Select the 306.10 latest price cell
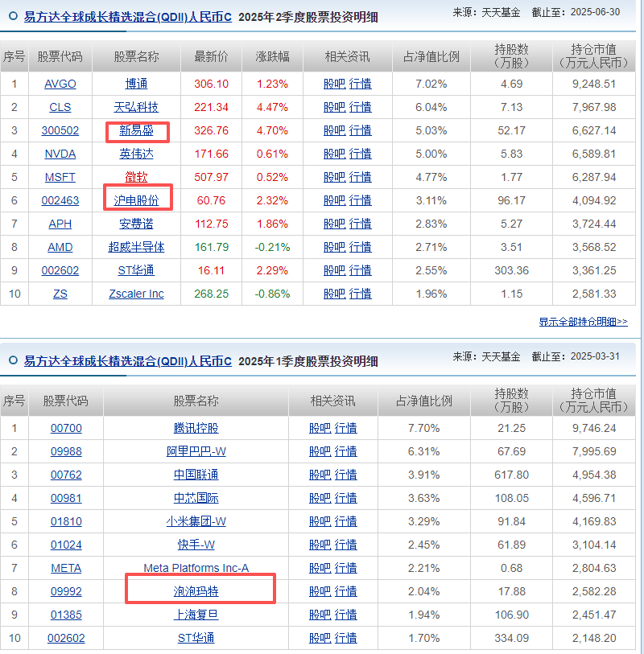This screenshot has width=644, height=654. click(x=211, y=84)
